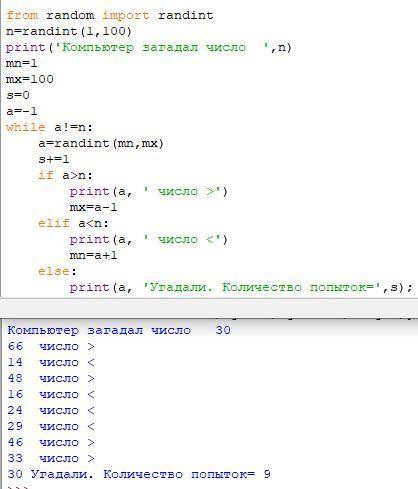
Task: Click the output line '24 число <'
Action: pos(51,410)
